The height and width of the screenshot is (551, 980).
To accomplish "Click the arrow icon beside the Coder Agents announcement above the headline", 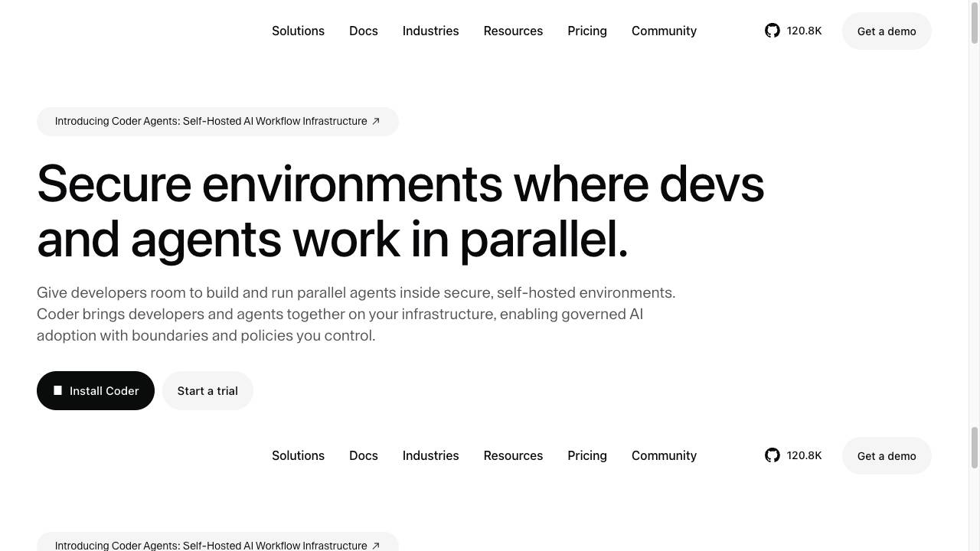I will tap(375, 121).
